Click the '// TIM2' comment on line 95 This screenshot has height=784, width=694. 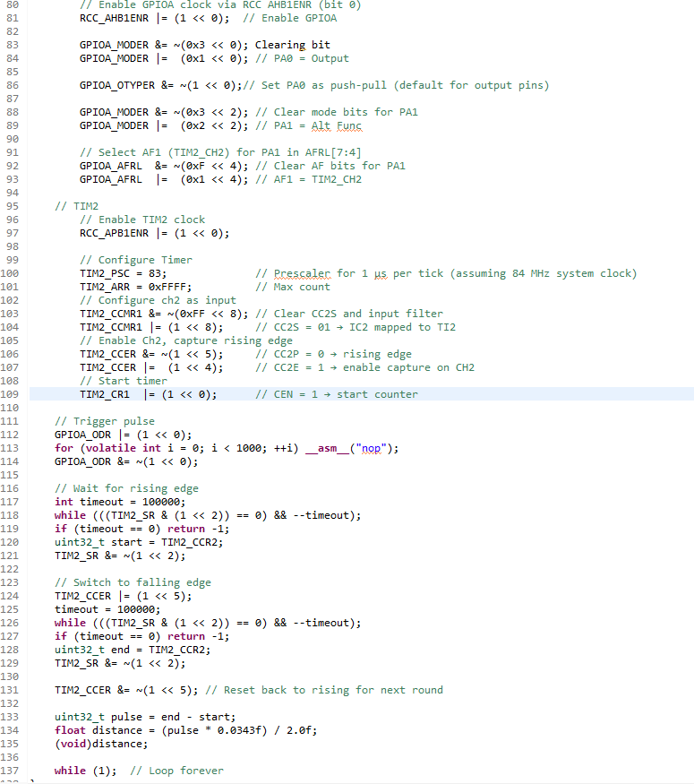click(76, 206)
